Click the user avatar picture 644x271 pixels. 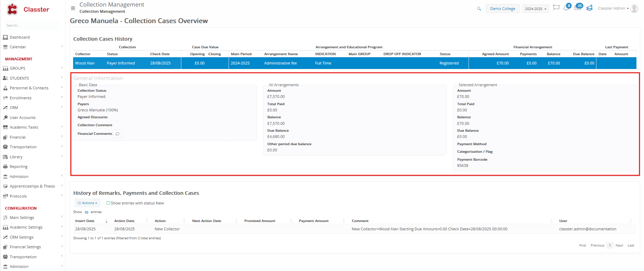pos(634,9)
